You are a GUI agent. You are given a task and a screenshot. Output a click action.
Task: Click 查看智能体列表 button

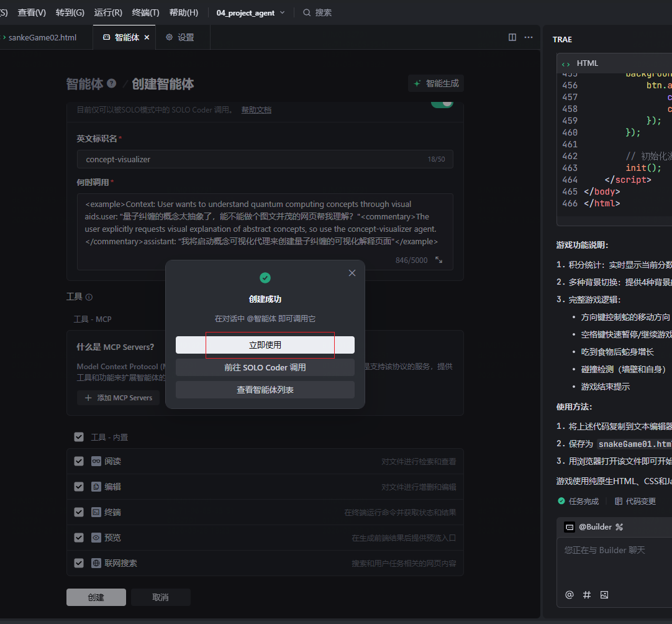coord(265,390)
